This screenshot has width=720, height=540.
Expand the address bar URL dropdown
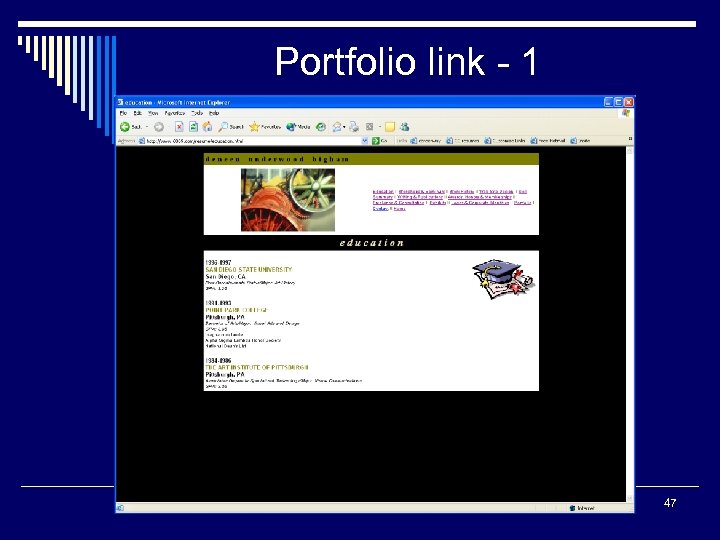365,141
